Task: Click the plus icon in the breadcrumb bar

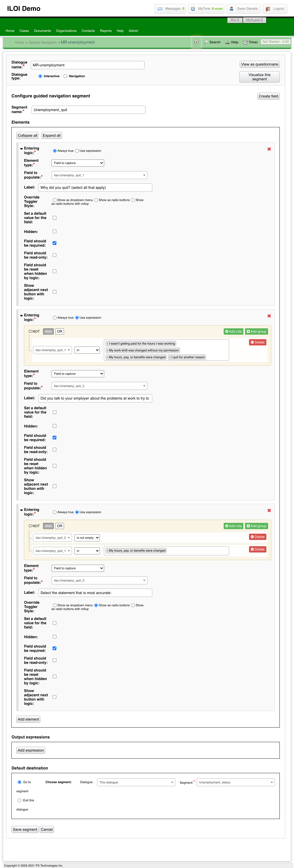Action: (196, 42)
